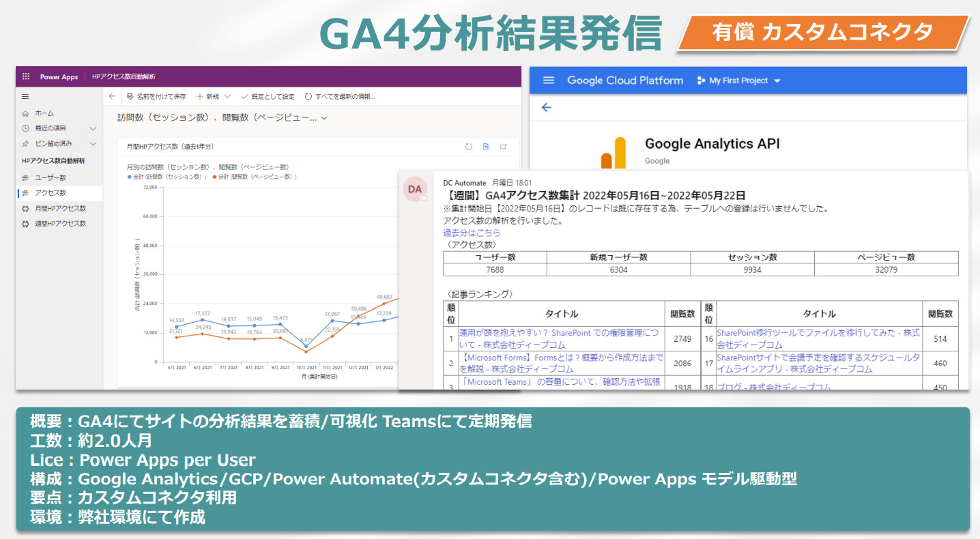The height and width of the screenshot is (539, 980).
Task: Click the 514 閲覧数 cell
Action: pyautogui.click(x=940, y=338)
